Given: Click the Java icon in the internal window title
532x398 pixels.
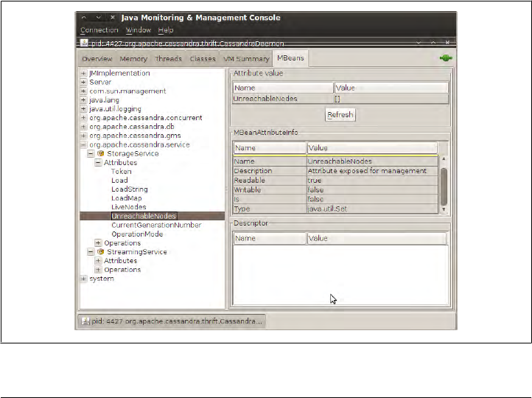Looking at the screenshot, I should [84, 43].
